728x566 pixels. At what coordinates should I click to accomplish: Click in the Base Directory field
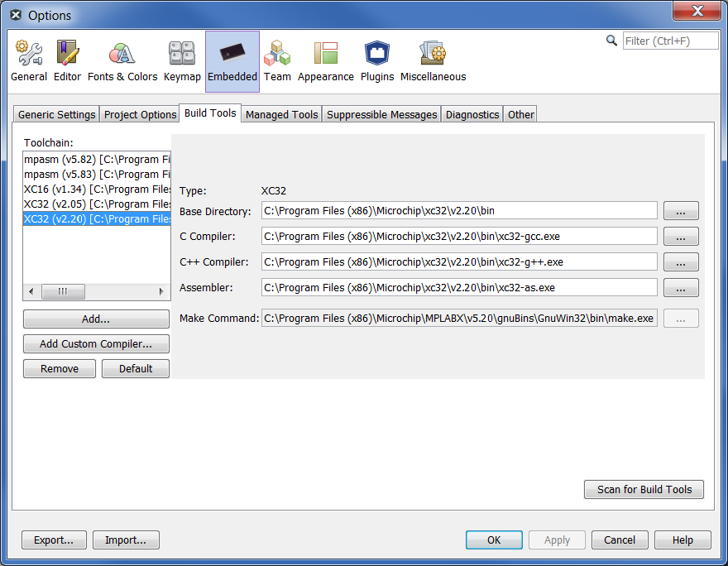pyautogui.click(x=459, y=210)
